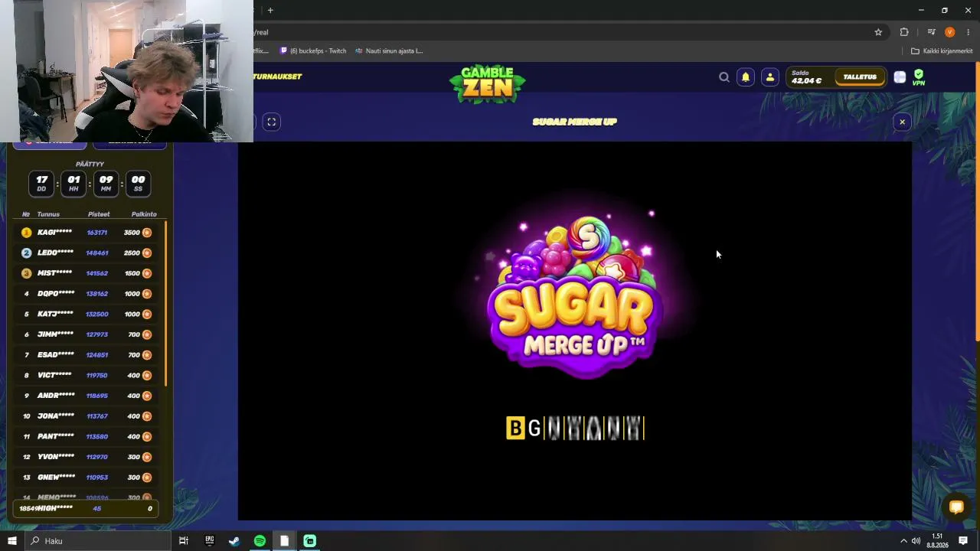Switch the game to fullscreen mode

pyautogui.click(x=271, y=122)
